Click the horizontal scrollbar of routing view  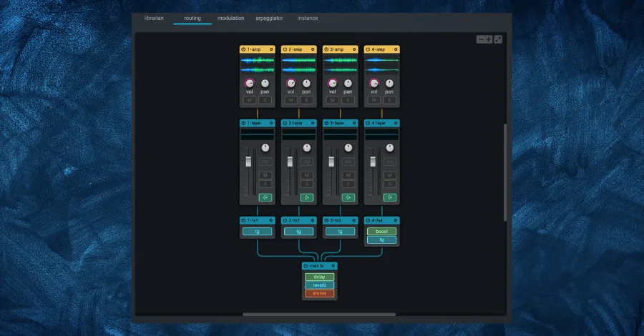point(319,315)
